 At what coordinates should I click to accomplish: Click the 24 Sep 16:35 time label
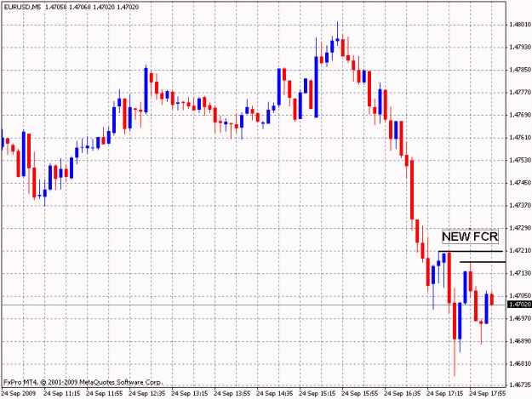pyautogui.click(x=403, y=394)
